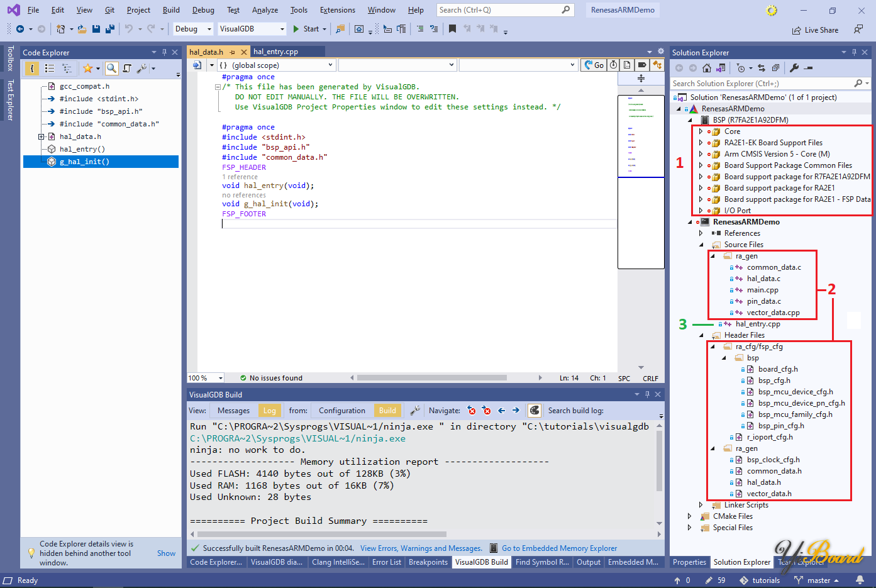This screenshot has height=588, width=876.
Task: Click the Find in Files toolbar icon
Action: (340, 29)
